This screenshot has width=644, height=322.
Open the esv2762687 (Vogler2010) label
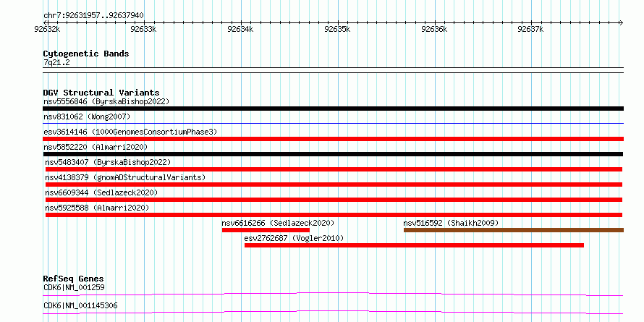[294, 238]
